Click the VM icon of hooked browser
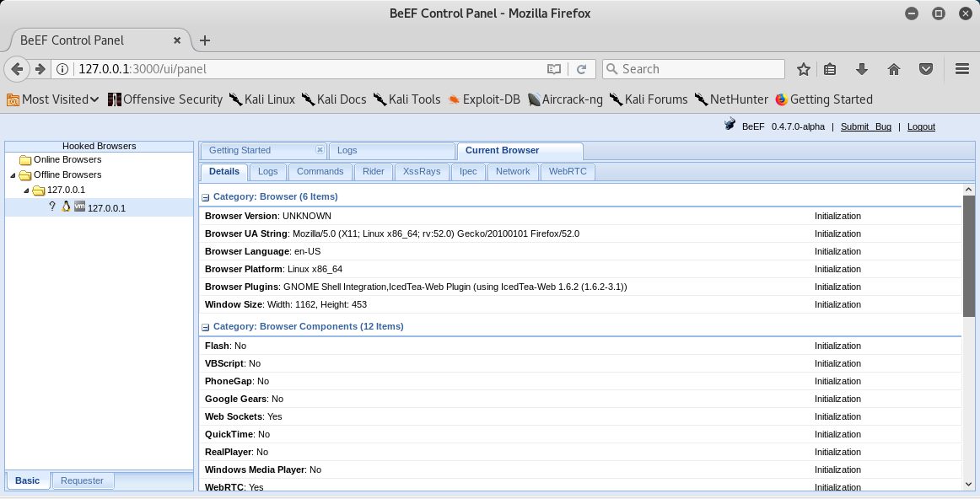The width and height of the screenshot is (980, 499). point(79,207)
